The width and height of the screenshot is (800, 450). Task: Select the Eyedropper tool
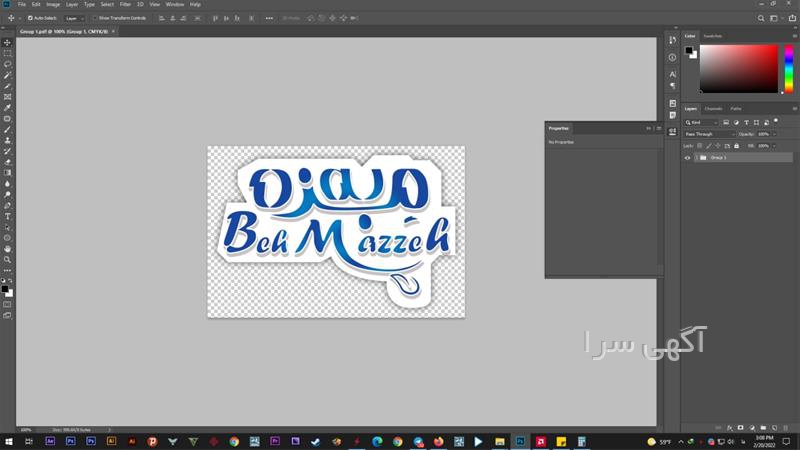pos(7,108)
